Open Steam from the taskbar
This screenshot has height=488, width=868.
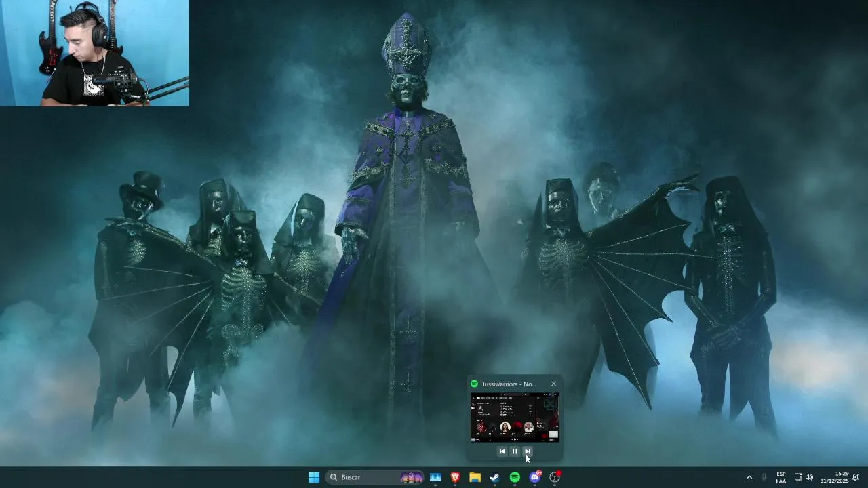[495, 477]
